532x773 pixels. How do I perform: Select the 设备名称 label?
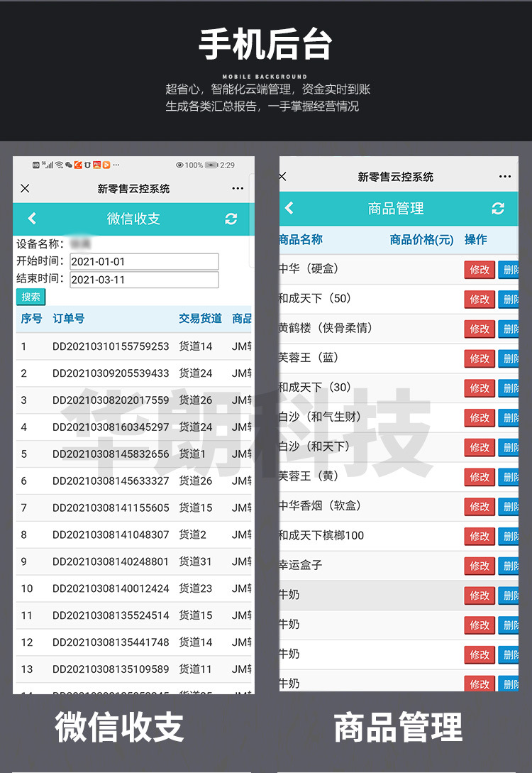point(40,244)
